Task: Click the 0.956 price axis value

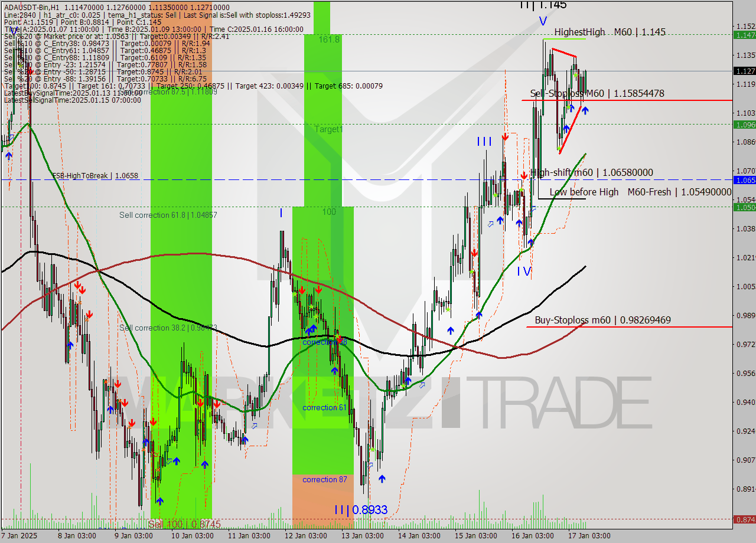Action: (745, 373)
